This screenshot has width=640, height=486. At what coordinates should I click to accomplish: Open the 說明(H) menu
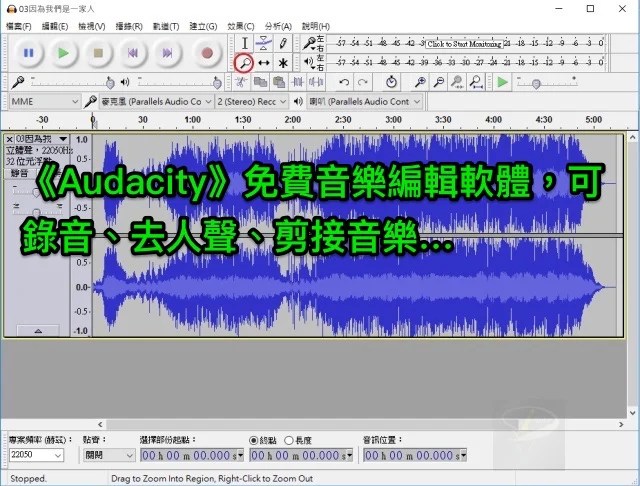click(x=316, y=27)
